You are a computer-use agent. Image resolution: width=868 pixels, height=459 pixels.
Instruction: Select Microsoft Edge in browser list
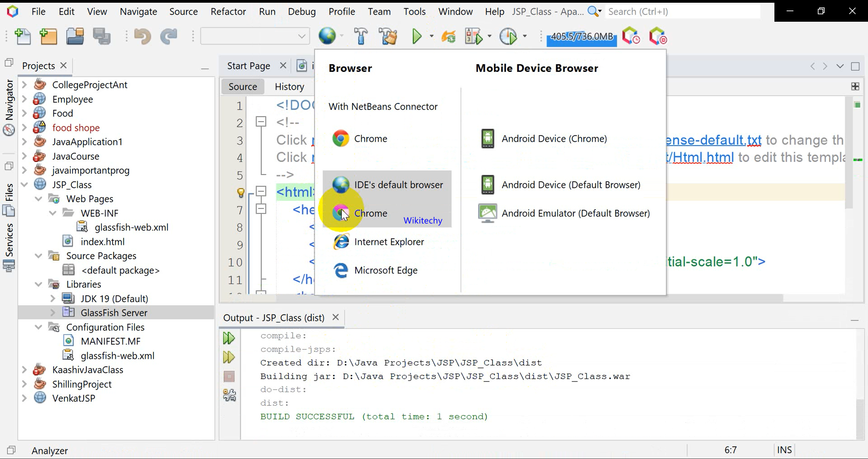pyautogui.click(x=386, y=270)
